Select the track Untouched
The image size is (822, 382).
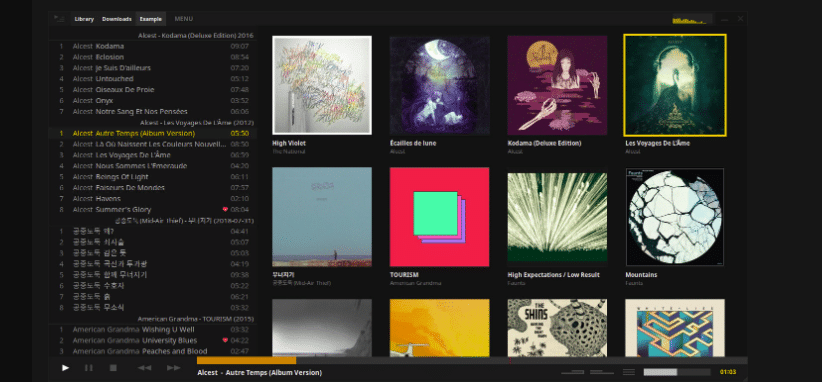152,79
